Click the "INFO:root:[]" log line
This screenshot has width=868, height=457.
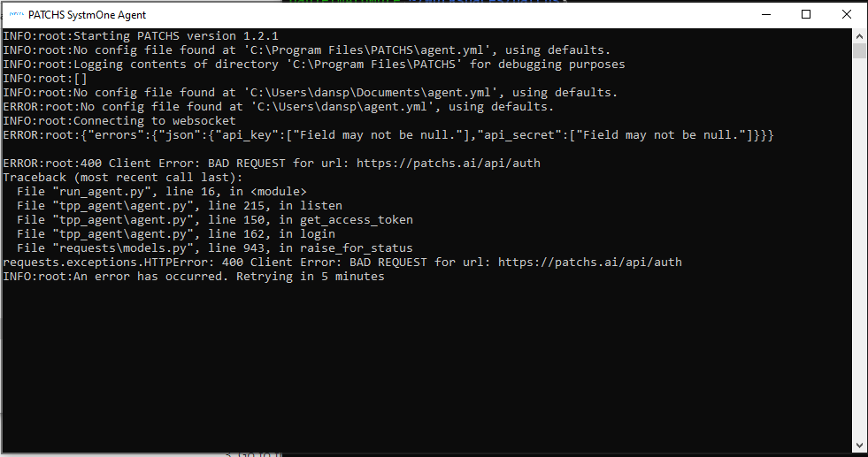(45, 79)
